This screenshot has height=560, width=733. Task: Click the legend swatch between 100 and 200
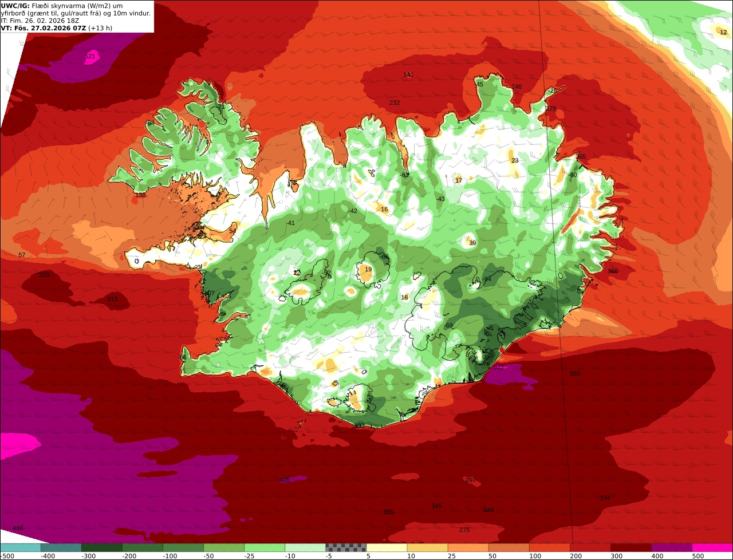pyautogui.click(x=549, y=547)
